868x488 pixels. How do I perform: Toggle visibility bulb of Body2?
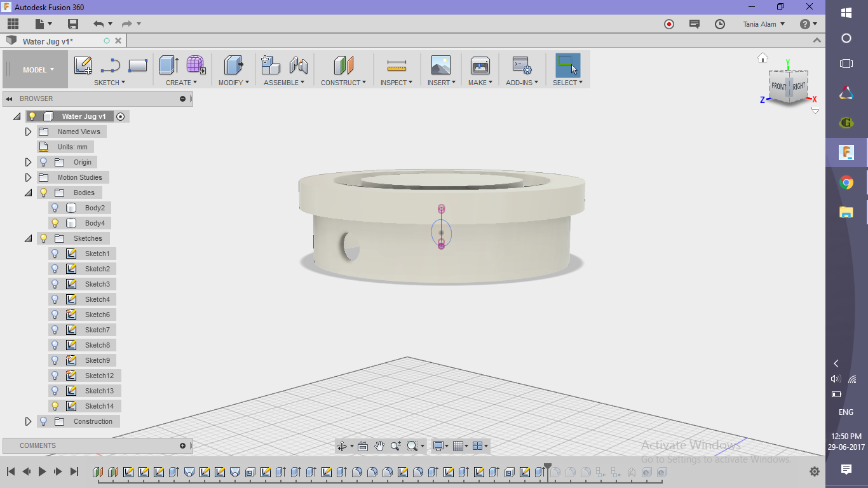(55, 208)
